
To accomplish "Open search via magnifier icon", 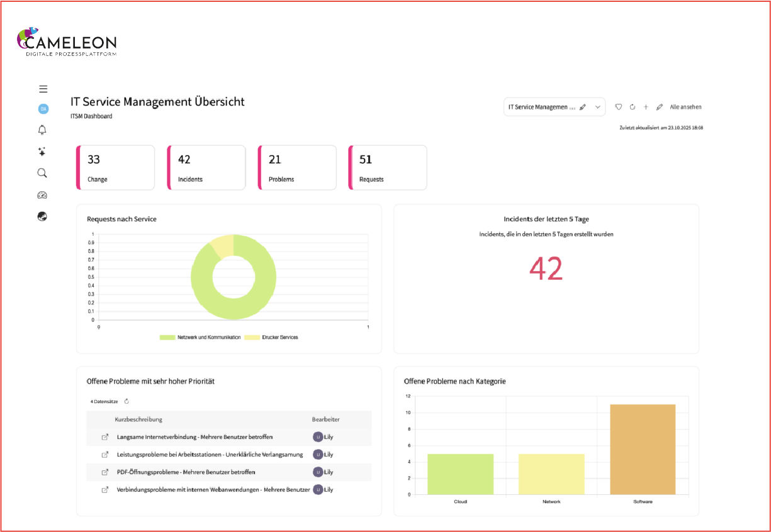I will pos(43,173).
